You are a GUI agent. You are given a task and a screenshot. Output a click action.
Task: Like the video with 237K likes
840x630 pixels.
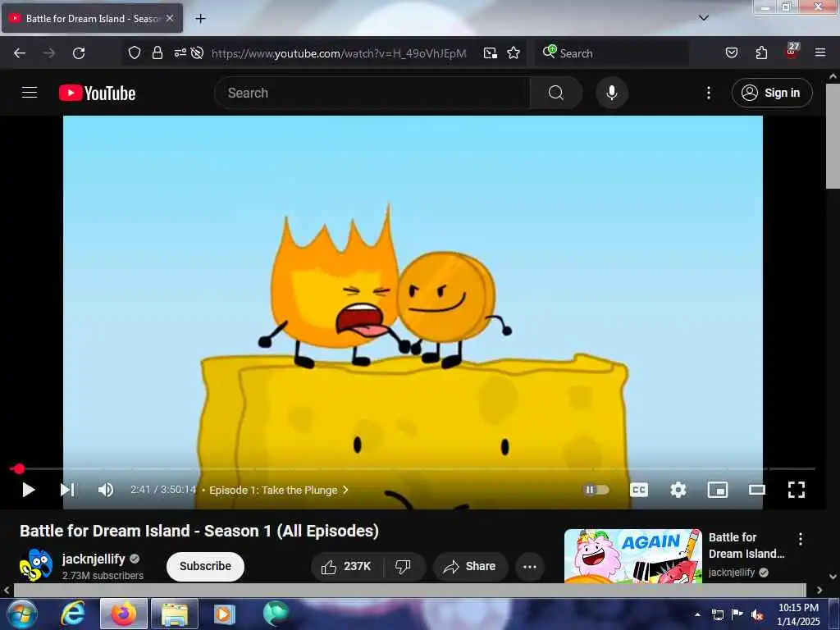click(347, 566)
